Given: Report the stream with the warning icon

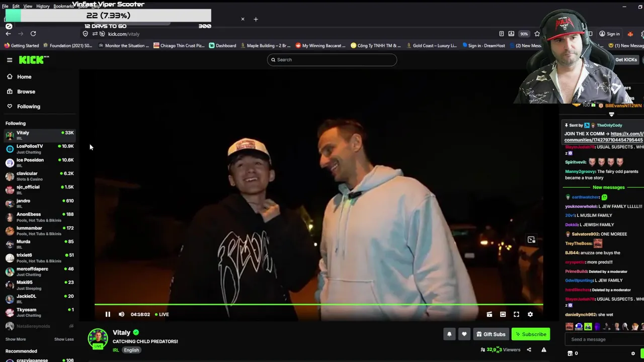Looking at the screenshot, I should click(543, 350).
